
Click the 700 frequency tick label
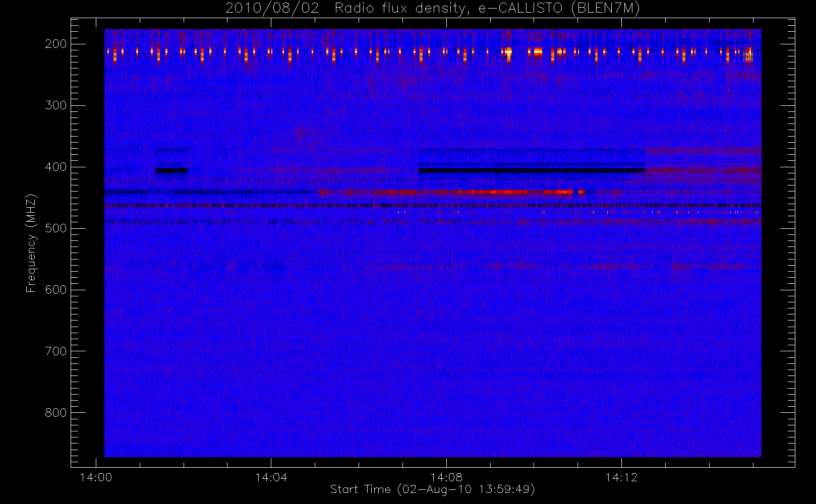click(x=56, y=351)
